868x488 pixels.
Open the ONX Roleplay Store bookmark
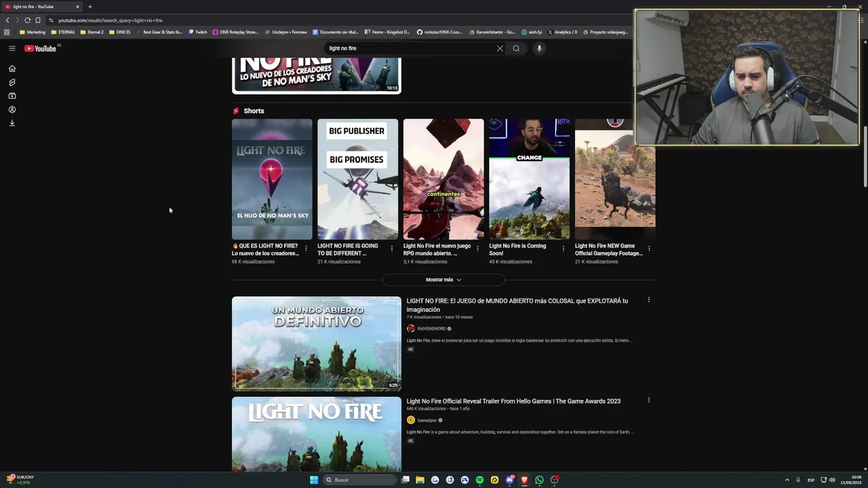[x=235, y=32]
